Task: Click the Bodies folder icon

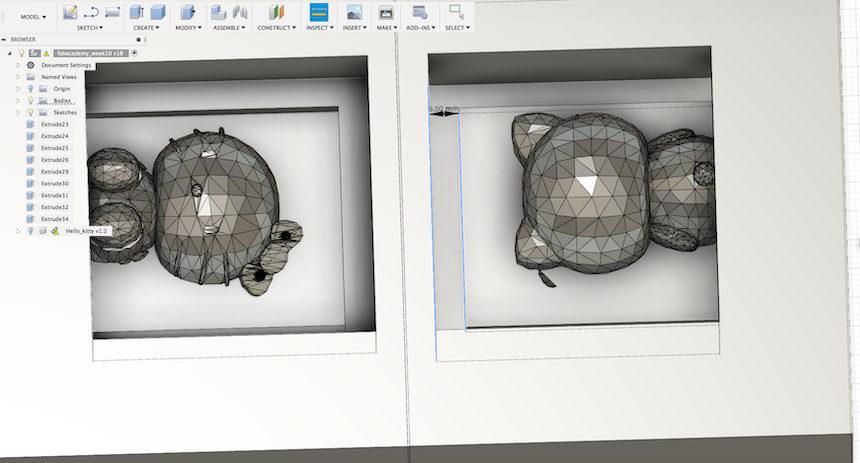Action: (x=43, y=101)
